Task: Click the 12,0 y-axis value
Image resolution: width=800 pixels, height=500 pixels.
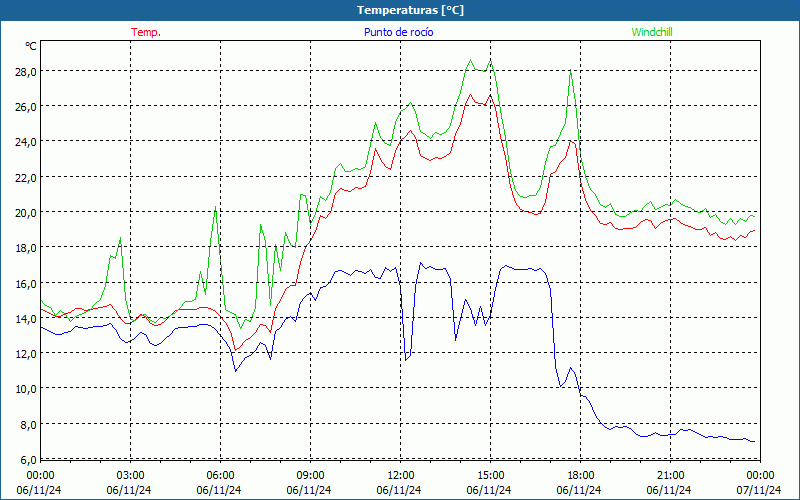Action: click(26, 354)
